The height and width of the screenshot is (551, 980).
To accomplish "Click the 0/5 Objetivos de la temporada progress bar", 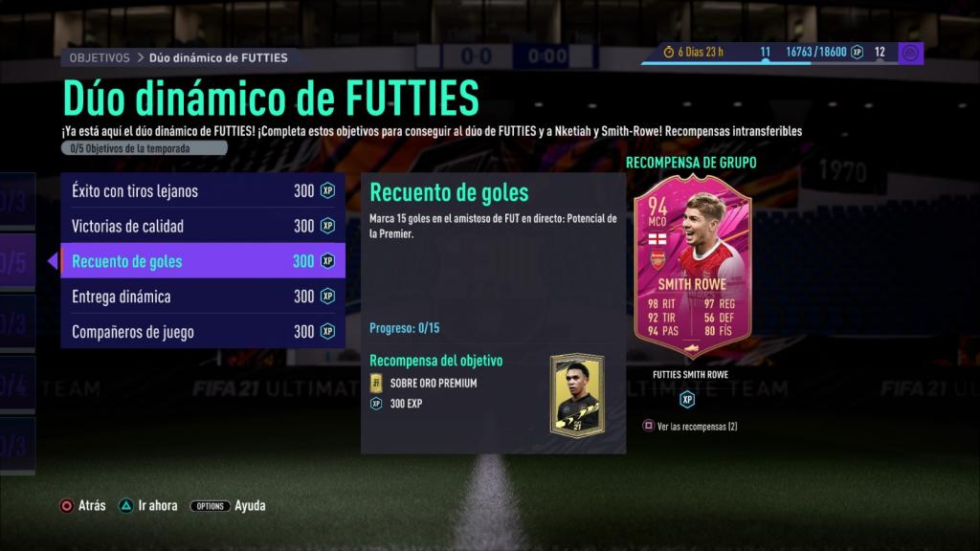I will point(145,148).
